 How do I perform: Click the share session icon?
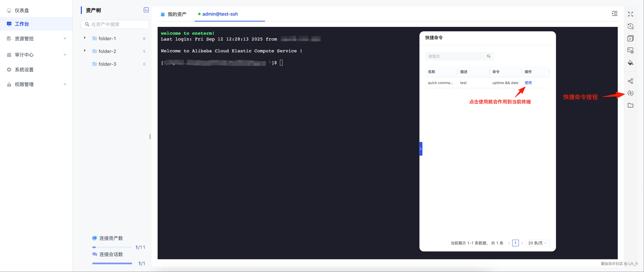630,81
